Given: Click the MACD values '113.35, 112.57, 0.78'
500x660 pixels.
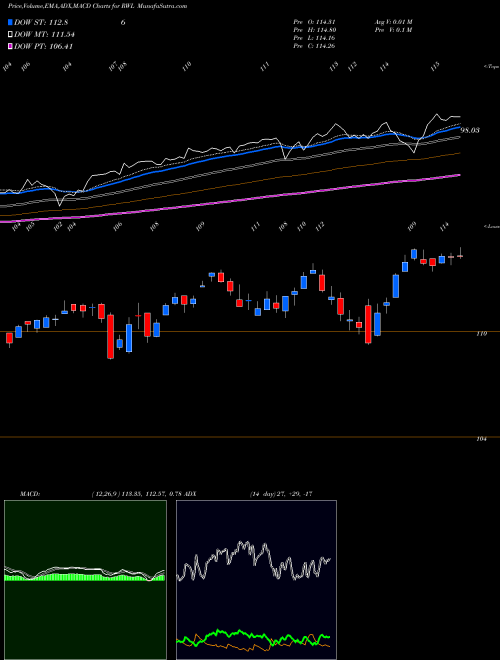Looking at the screenshot, I should (x=152, y=494).
